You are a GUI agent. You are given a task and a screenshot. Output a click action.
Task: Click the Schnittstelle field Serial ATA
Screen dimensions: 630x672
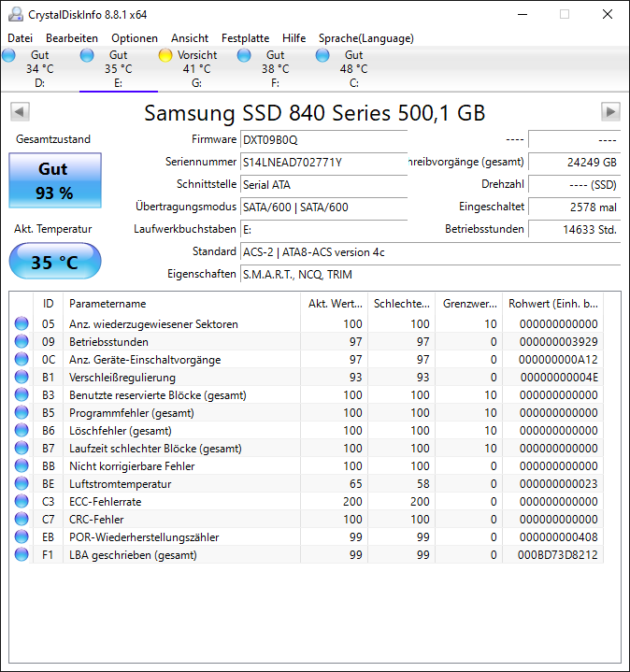pyautogui.click(x=323, y=185)
